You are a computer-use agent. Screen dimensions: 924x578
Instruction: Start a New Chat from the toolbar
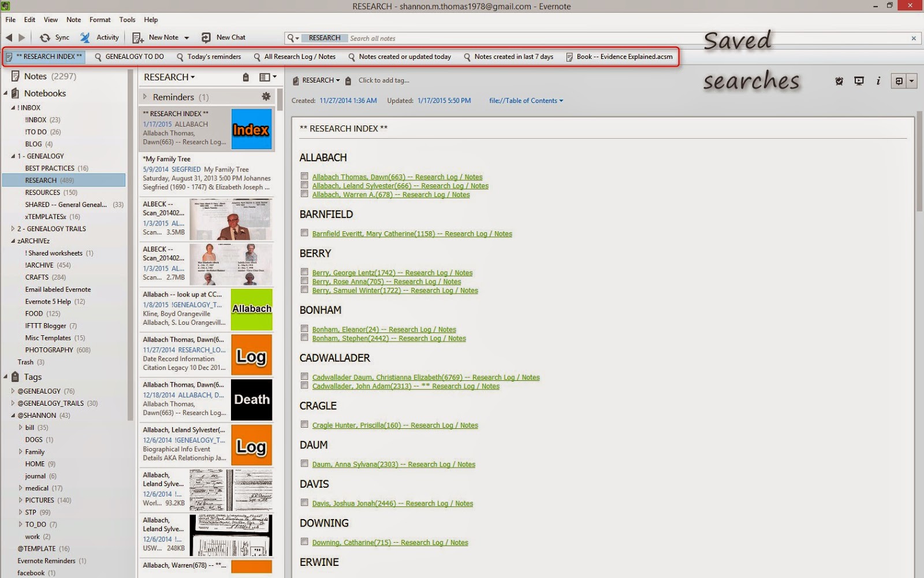pyautogui.click(x=206, y=38)
